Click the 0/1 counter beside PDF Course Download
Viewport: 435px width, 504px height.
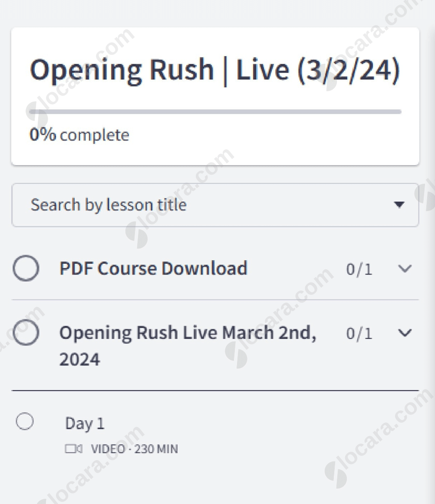[x=359, y=269]
